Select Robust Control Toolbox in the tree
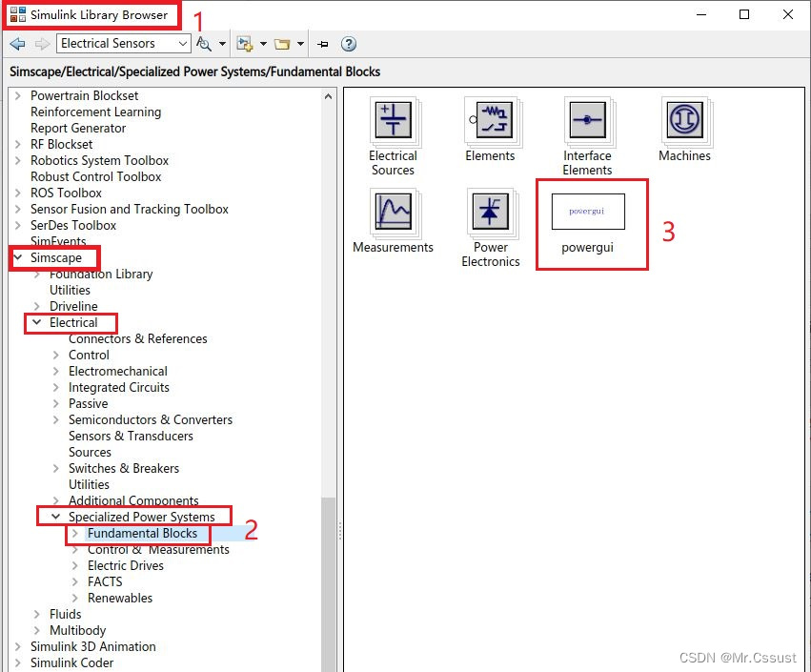 [95, 176]
